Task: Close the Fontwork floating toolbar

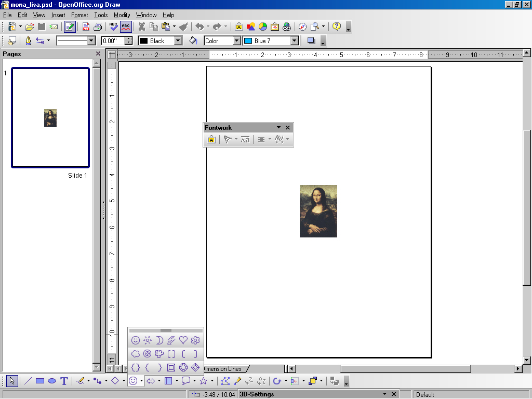Action: (x=288, y=127)
